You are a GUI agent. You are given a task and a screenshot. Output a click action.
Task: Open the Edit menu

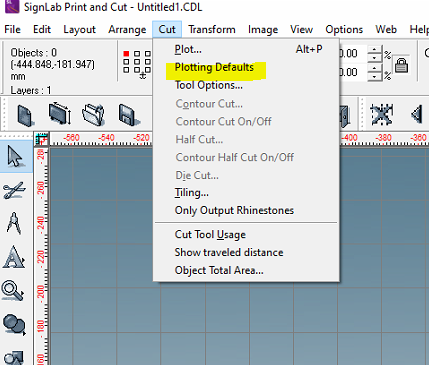click(x=42, y=29)
